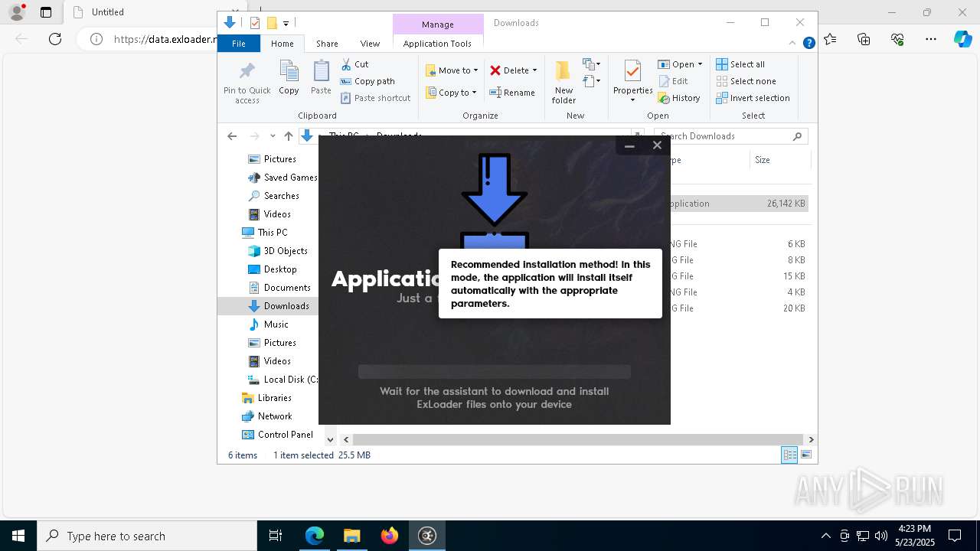
Task: Expand the Properties dropdown arrow
Action: [632, 100]
